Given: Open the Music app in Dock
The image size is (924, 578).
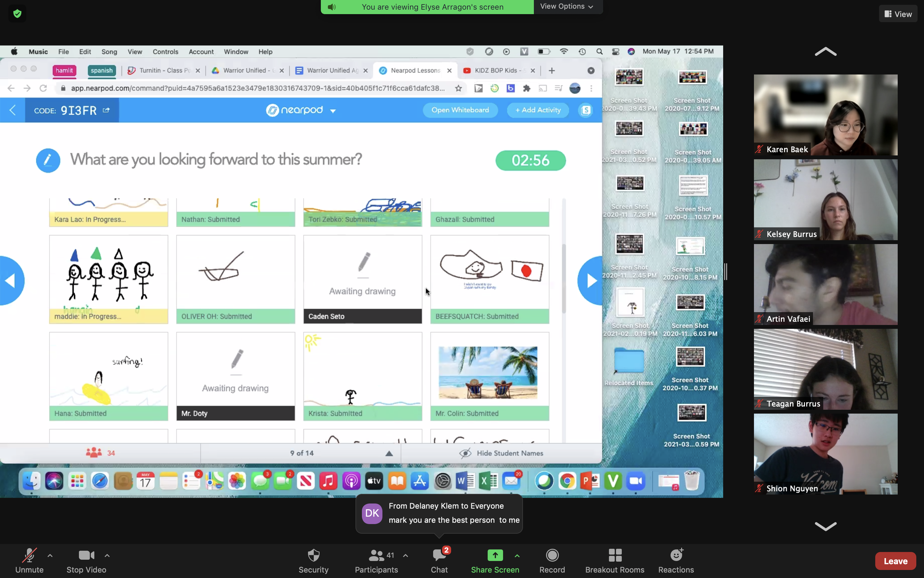Looking at the screenshot, I should point(328,481).
